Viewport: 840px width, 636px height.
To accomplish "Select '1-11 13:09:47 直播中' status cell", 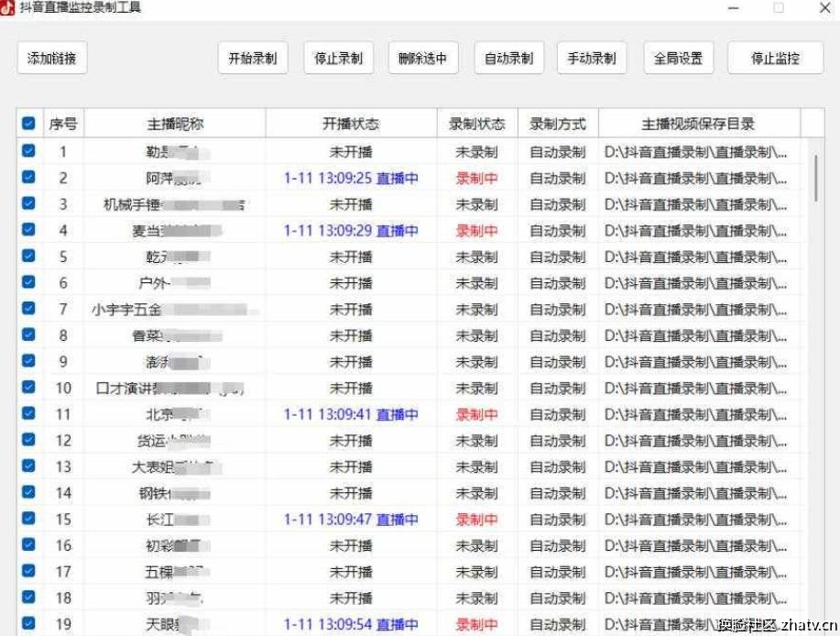I will (351, 520).
